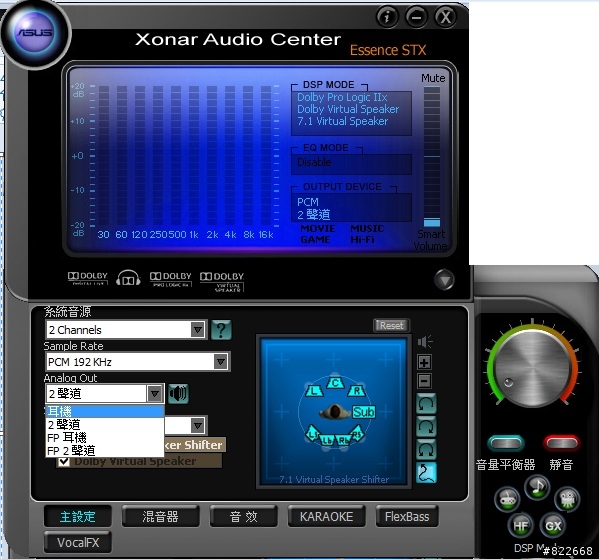599x559 pixels.
Task: Click the Dolby Pro Logic IIx logo
Action: coord(170,279)
